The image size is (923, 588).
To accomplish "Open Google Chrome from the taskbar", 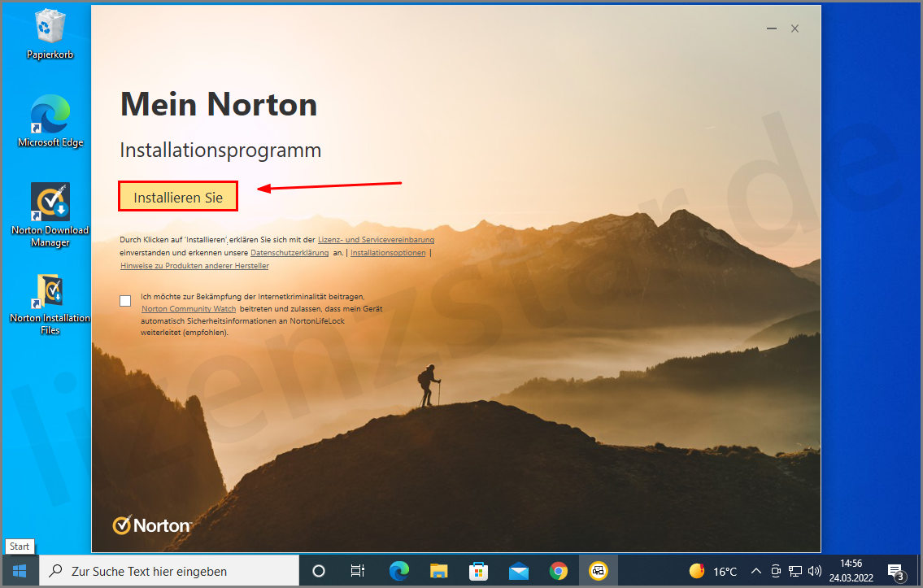I will [x=559, y=570].
